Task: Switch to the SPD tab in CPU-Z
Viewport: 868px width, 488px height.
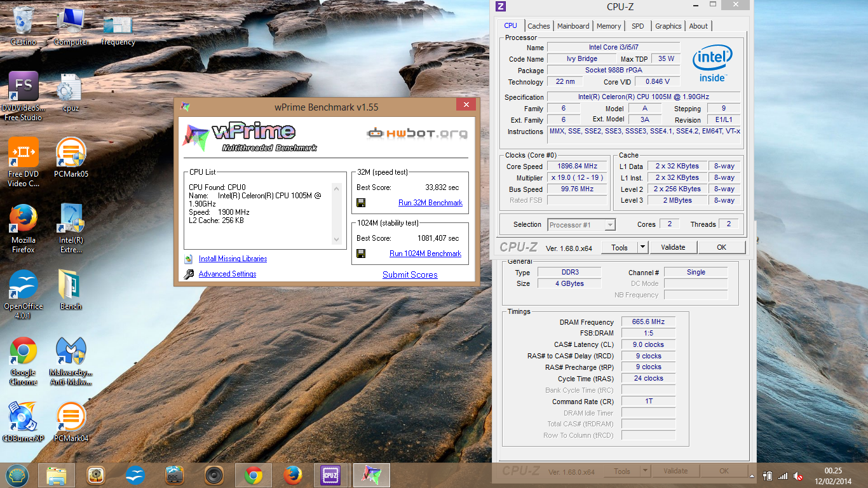Action: [x=638, y=26]
